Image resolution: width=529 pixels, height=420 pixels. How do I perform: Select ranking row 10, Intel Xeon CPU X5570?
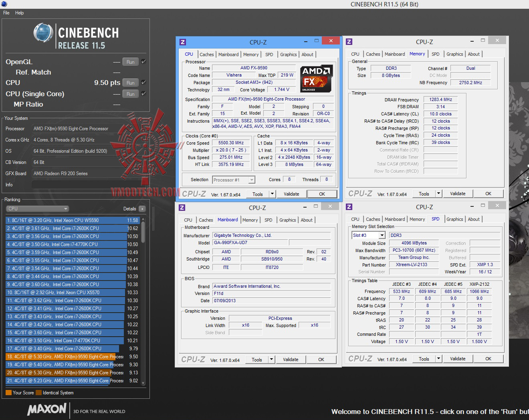[x=73, y=293]
